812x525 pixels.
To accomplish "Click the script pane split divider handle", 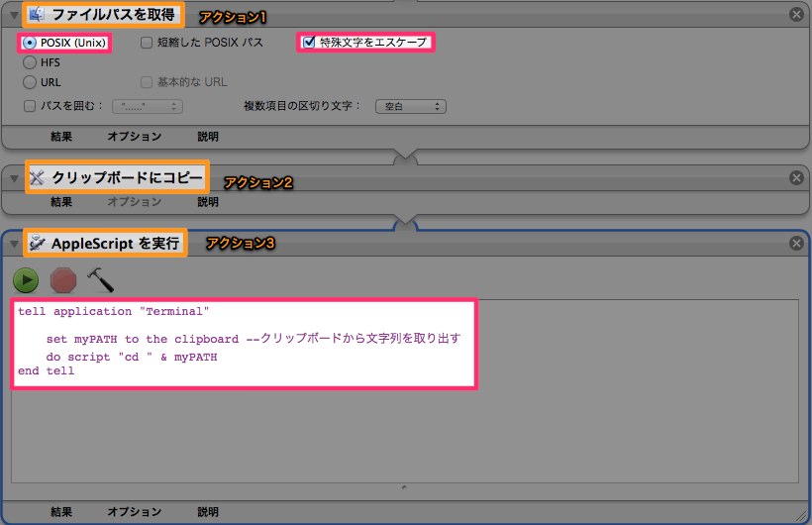I will click(404, 487).
